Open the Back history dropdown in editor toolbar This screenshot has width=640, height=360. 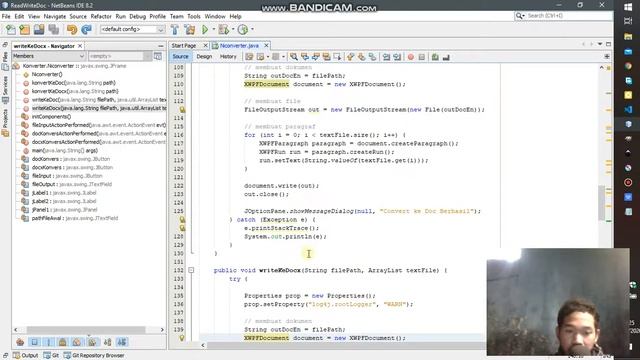coord(268,57)
